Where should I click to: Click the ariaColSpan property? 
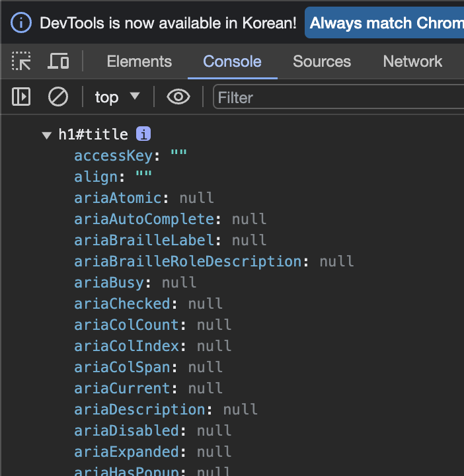149,368
